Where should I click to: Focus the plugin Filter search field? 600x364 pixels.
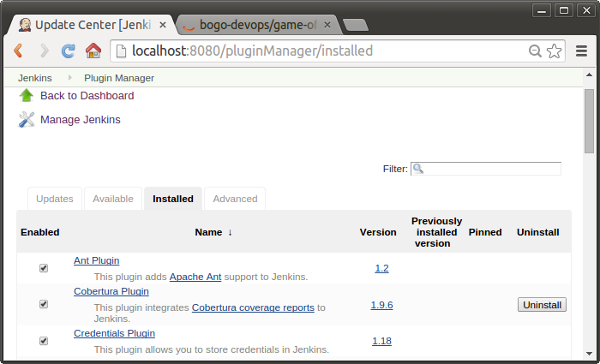(486, 169)
